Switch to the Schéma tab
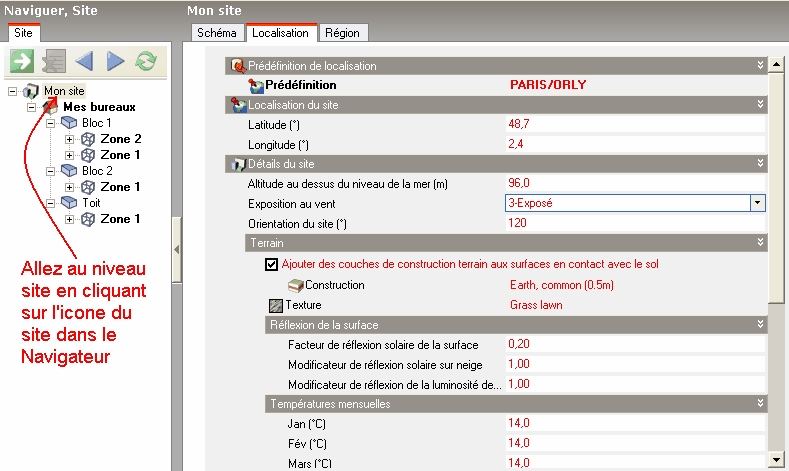 pyautogui.click(x=217, y=33)
